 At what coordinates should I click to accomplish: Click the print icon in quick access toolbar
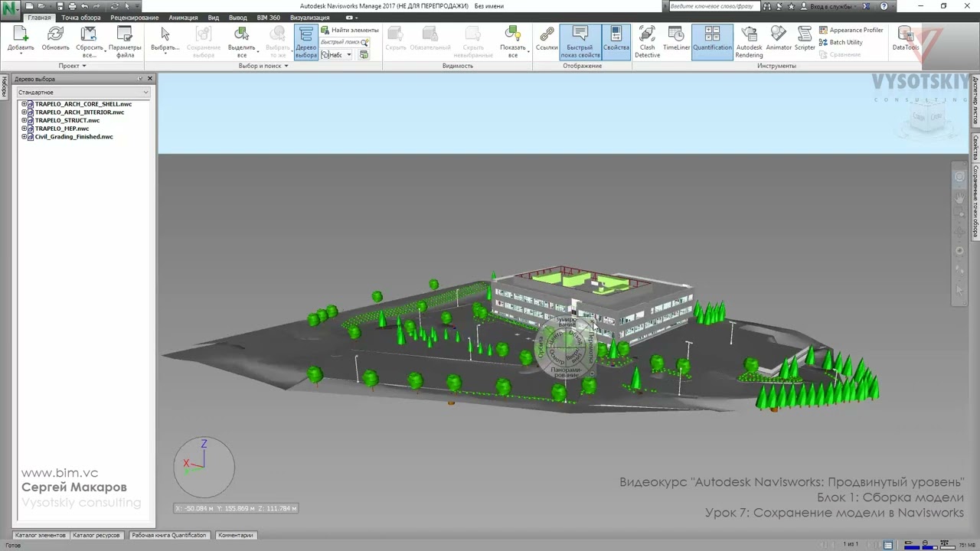(x=71, y=6)
